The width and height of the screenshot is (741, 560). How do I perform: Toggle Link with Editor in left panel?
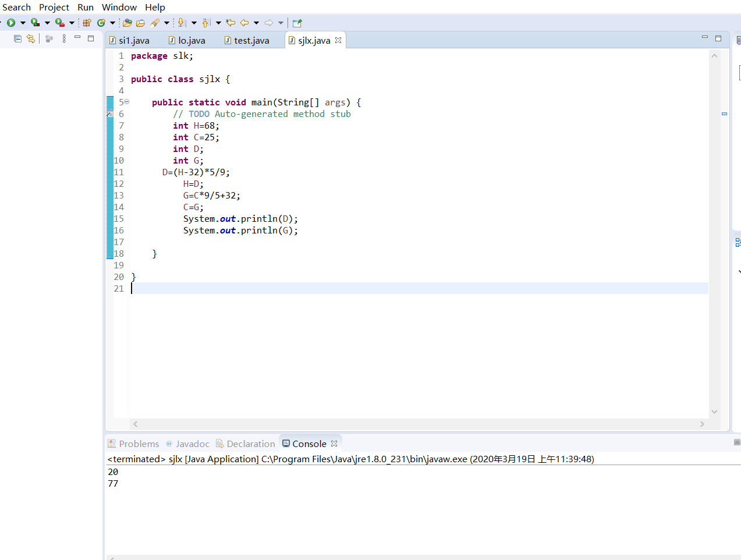(31, 38)
